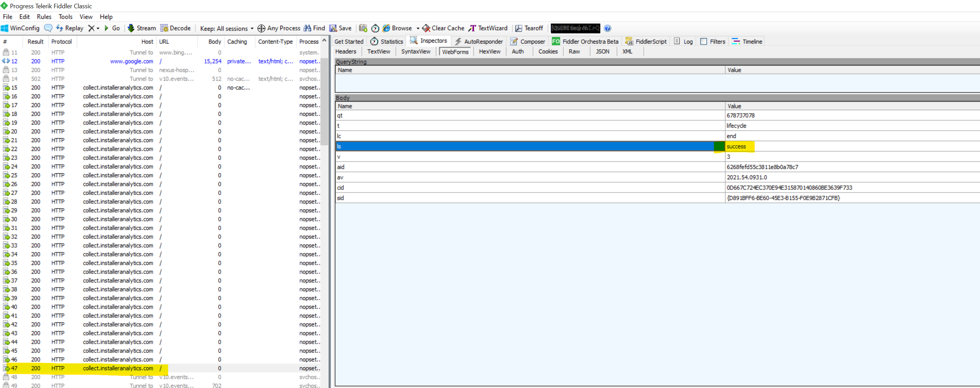Switch to the Statistics tab

(387, 42)
